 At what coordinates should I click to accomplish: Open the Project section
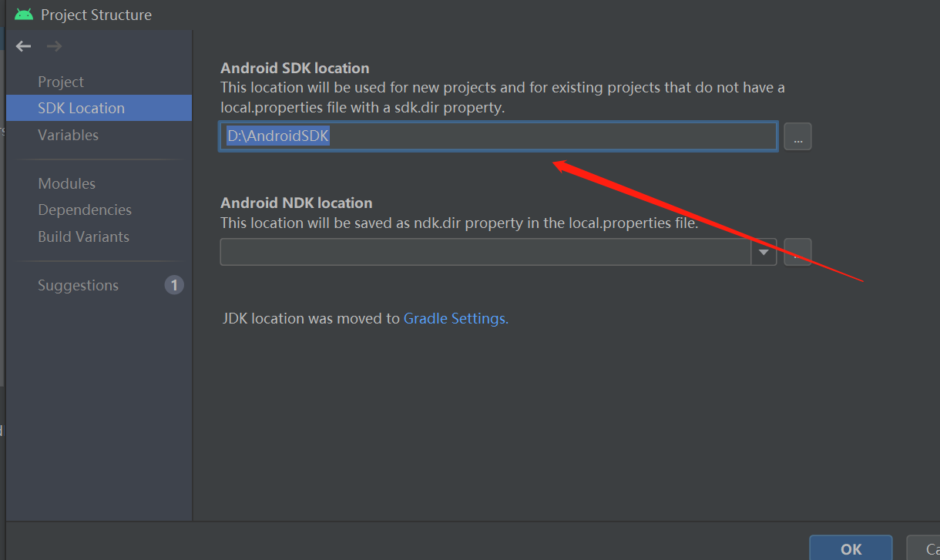(61, 82)
